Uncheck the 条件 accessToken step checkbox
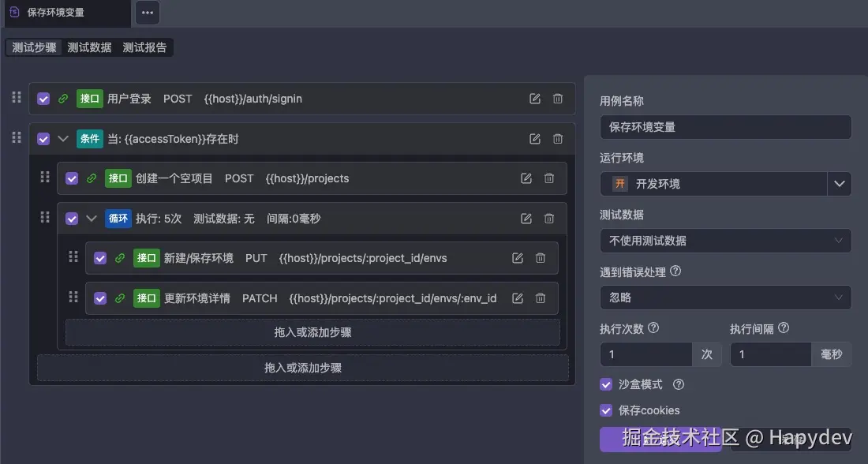Screen dimensions: 868x464 (x=43, y=139)
